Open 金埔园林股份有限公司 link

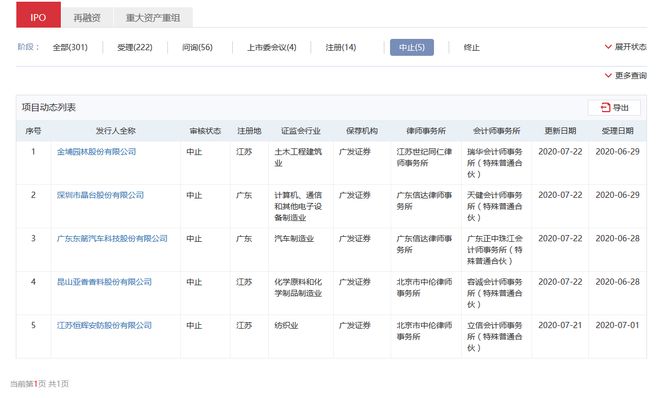click(96, 152)
